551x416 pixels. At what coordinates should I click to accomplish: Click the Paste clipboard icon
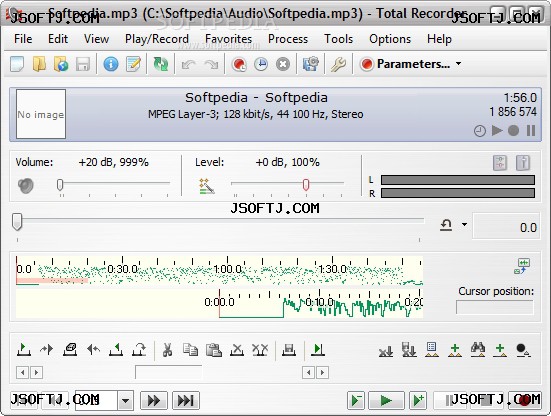pos(214,350)
